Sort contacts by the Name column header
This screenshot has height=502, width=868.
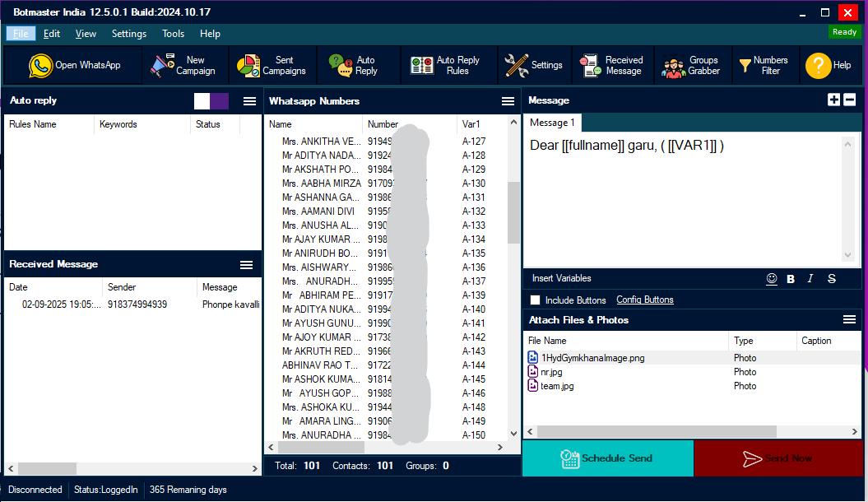[x=313, y=124]
